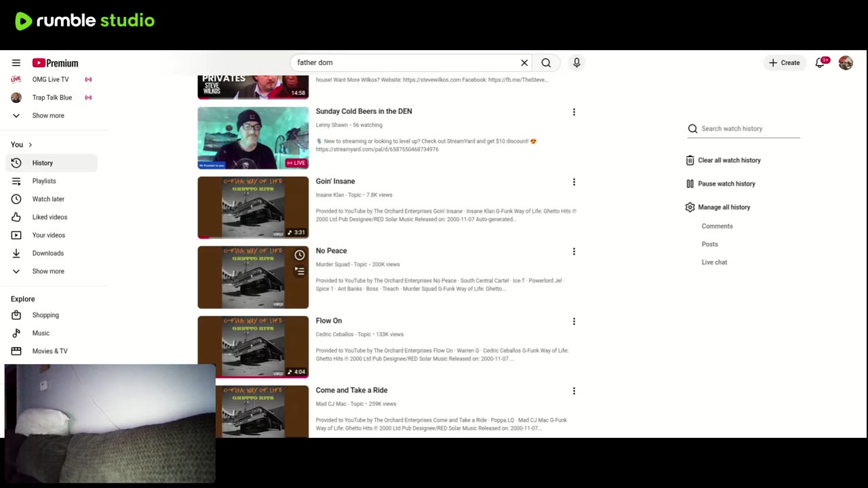Open options for Goin' Insane video
The width and height of the screenshot is (868, 488).
(574, 182)
